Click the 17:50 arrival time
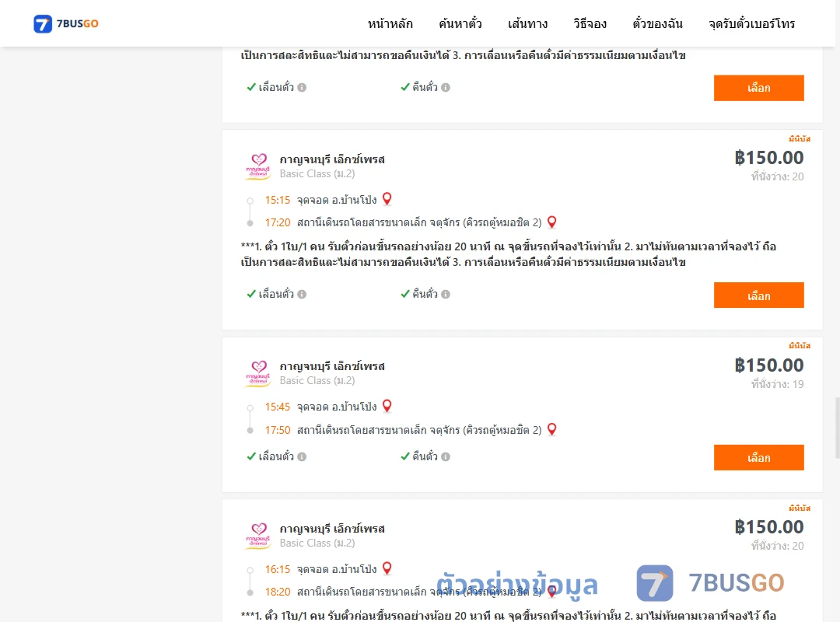This screenshot has width=840, height=622. click(278, 430)
